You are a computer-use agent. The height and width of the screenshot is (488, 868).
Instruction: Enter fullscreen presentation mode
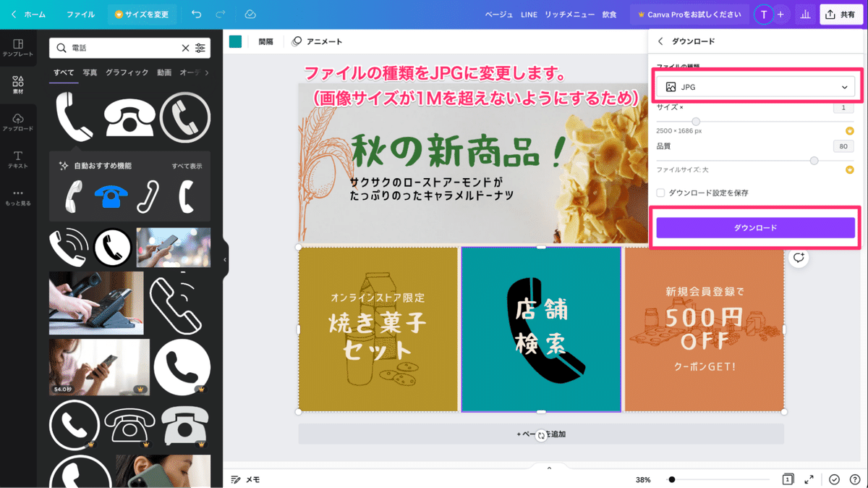[x=809, y=479]
